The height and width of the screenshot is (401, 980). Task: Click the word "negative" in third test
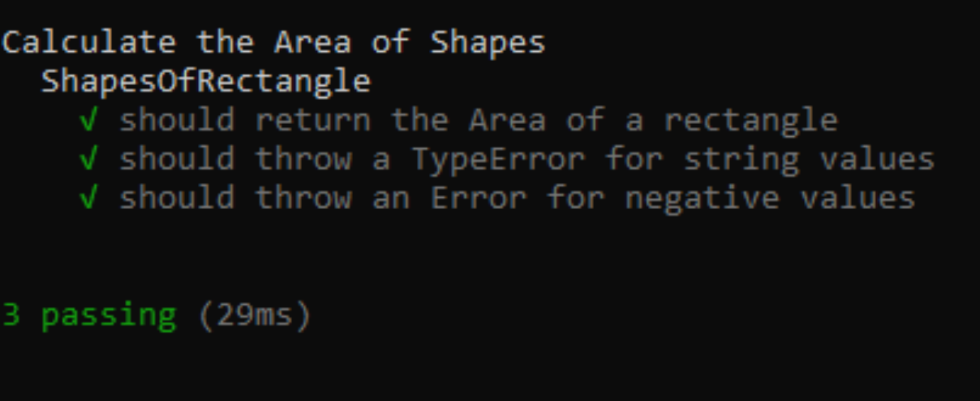point(702,199)
